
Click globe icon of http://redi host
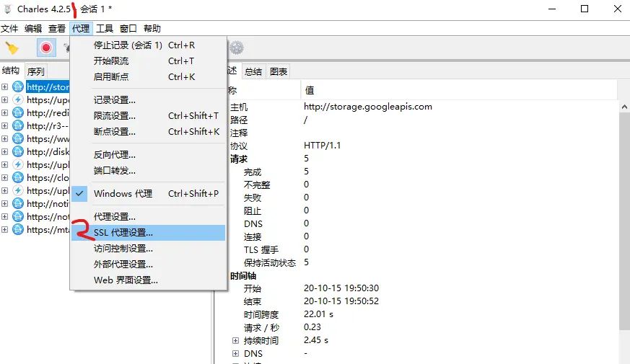(18, 112)
